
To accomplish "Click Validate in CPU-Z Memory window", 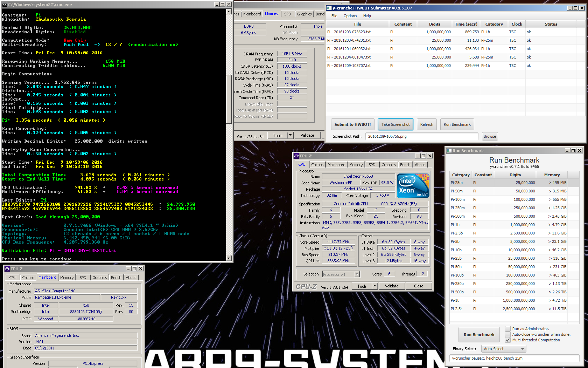I will coord(307,135).
